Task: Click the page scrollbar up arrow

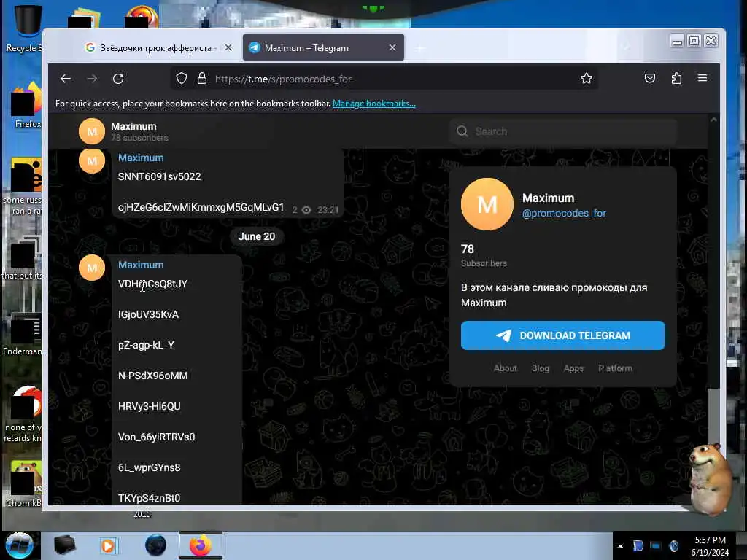Action: 713,120
